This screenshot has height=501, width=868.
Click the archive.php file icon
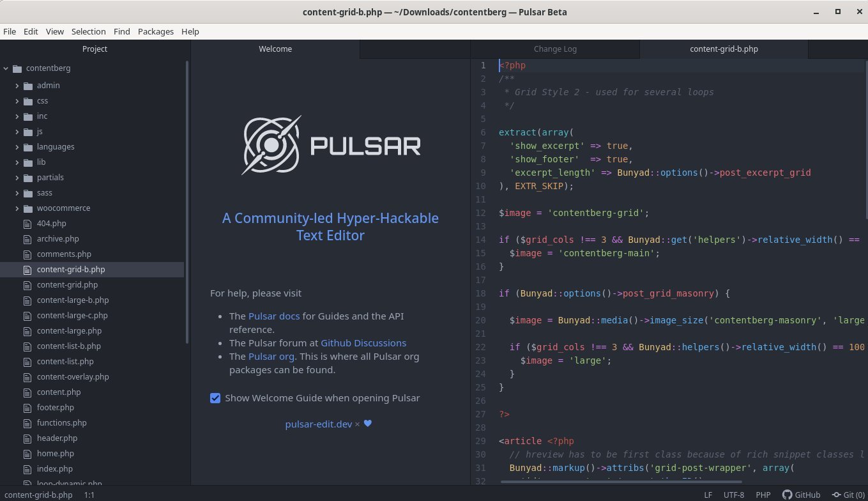[27, 239]
